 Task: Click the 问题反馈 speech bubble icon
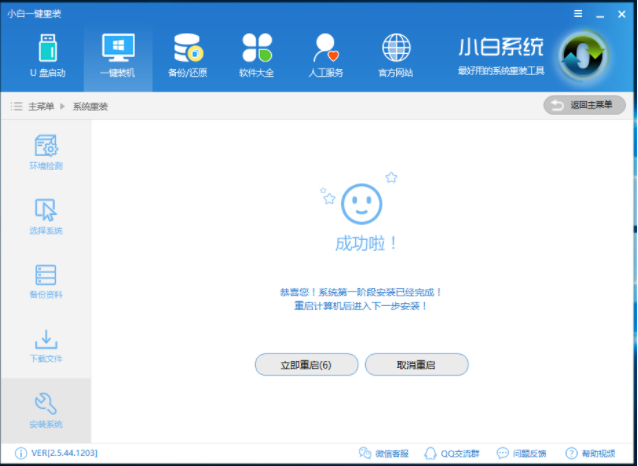(x=503, y=453)
